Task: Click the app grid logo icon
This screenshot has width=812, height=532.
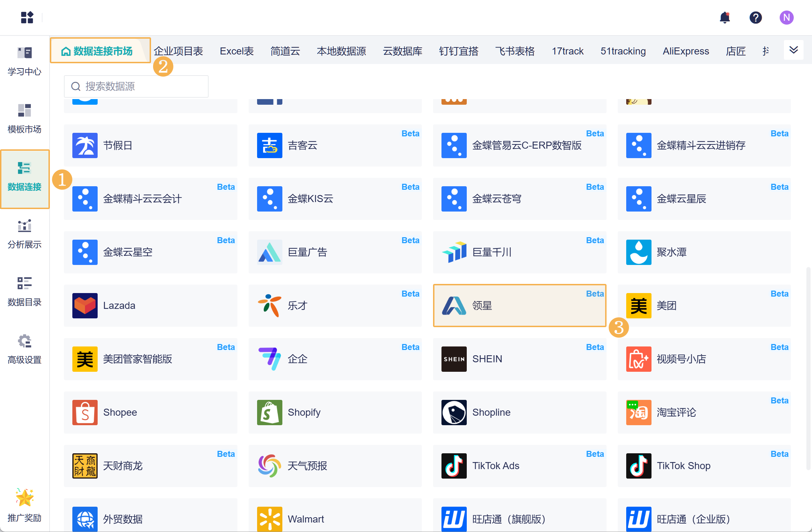Action: coord(27,18)
